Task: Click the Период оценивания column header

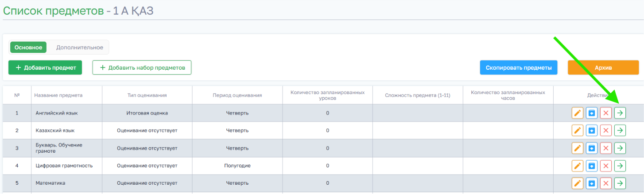Action: [x=237, y=95]
